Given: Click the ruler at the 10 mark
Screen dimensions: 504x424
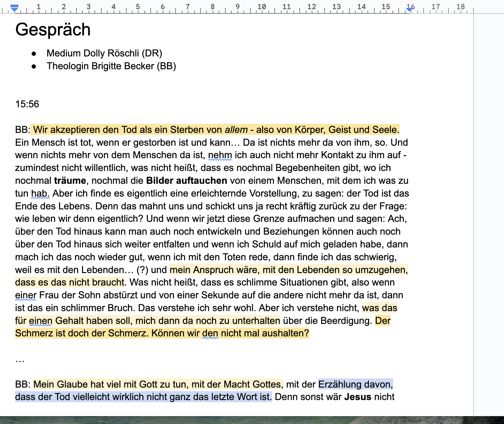Looking at the screenshot, I should [x=262, y=7].
